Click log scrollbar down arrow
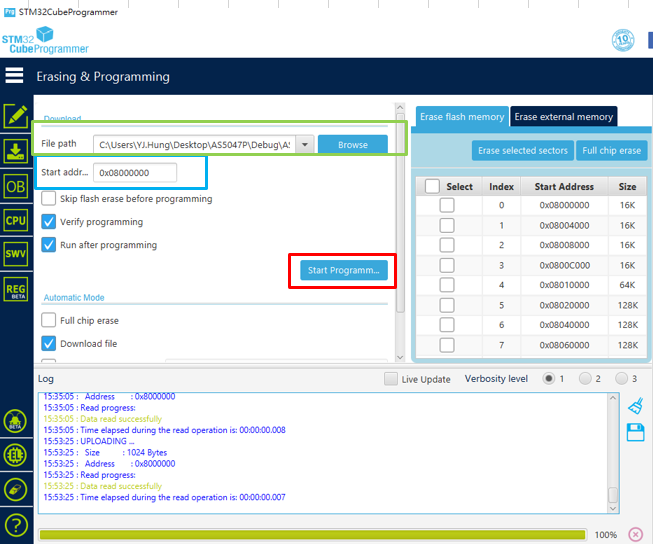This screenshot has width=653, height=544. click(613, 509)
